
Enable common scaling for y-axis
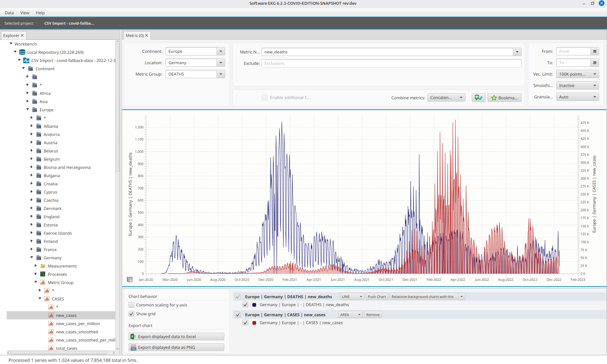click(x=131, y=305)
